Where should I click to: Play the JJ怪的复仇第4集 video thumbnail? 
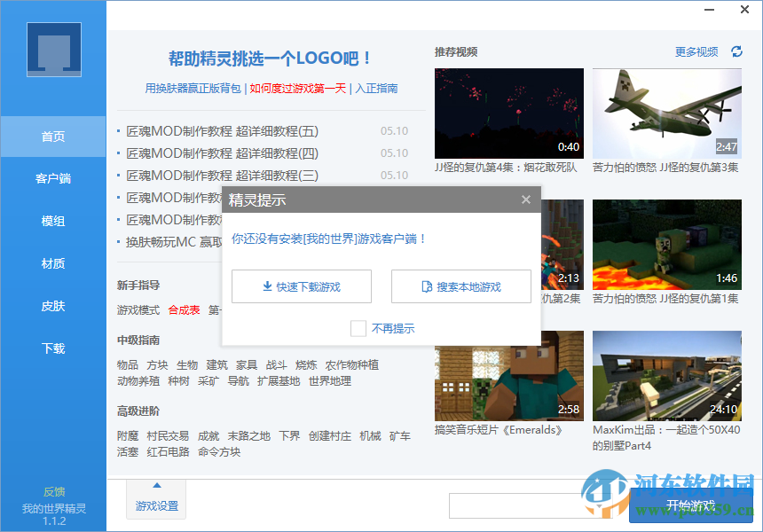508,113
